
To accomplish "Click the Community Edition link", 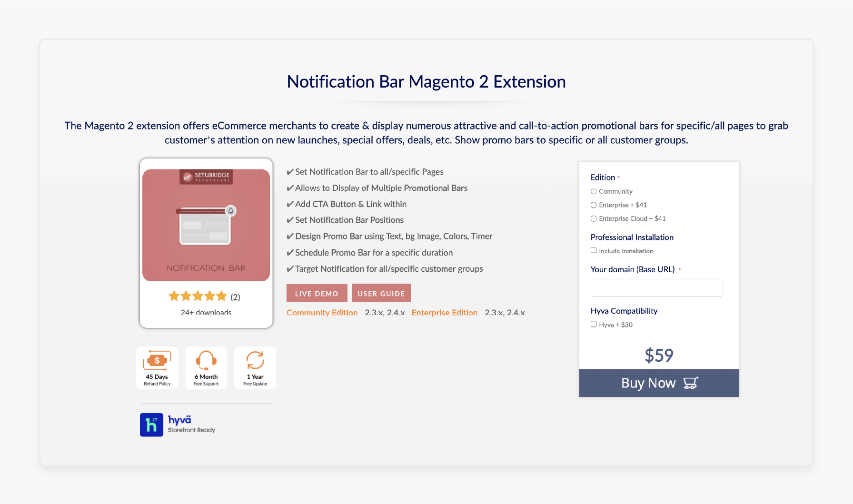I will click(322, 313).
